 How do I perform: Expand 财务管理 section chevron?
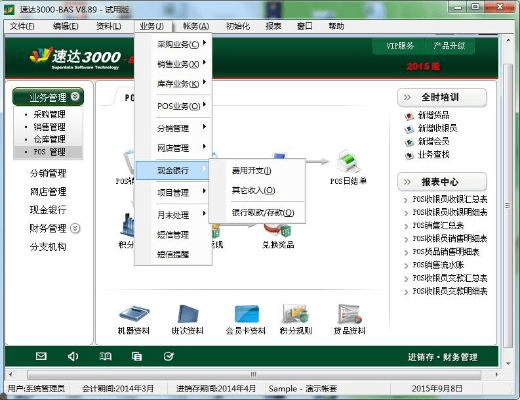click(76, 228)
